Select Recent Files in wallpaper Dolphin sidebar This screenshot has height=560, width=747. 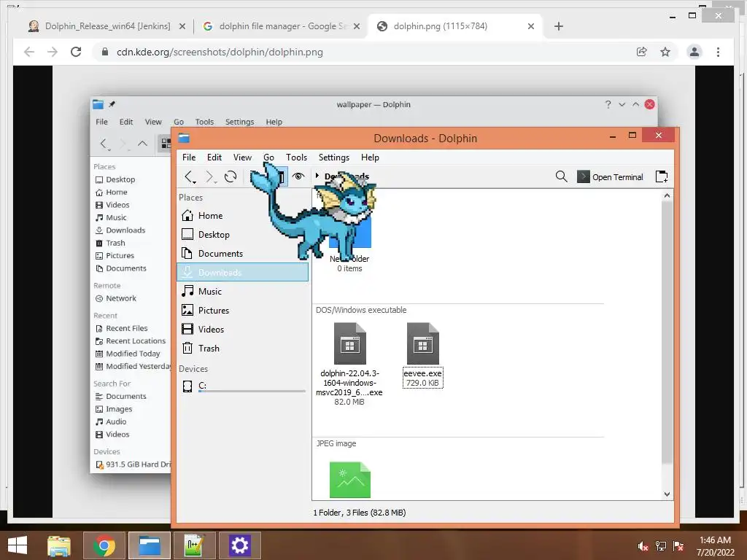122,329
